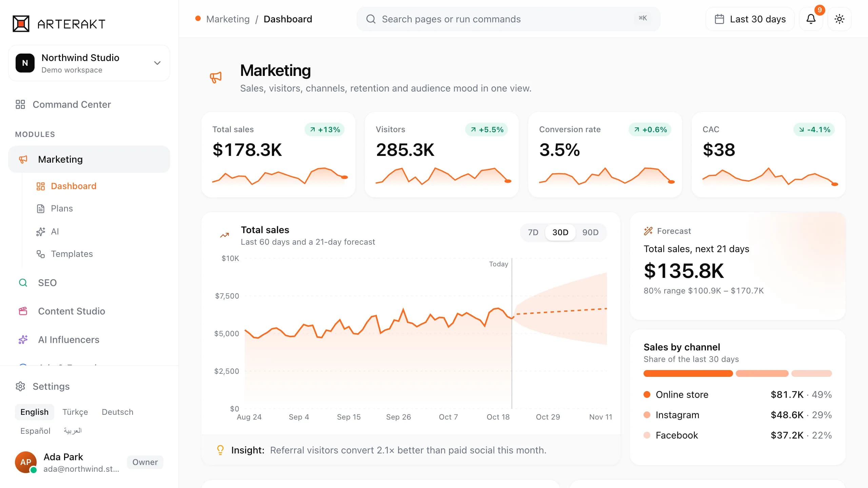Open the notifications bell
The image size is (868, 488).
tap(811, 19)
